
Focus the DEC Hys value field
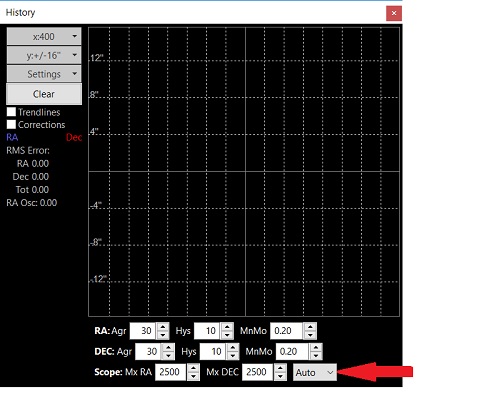pyautogui.click(x=212, y=351)
